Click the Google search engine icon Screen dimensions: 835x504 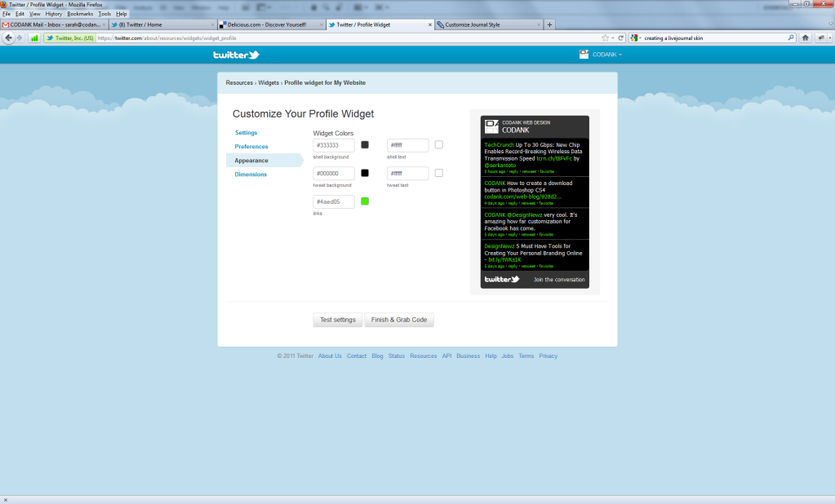coord(633,38)
